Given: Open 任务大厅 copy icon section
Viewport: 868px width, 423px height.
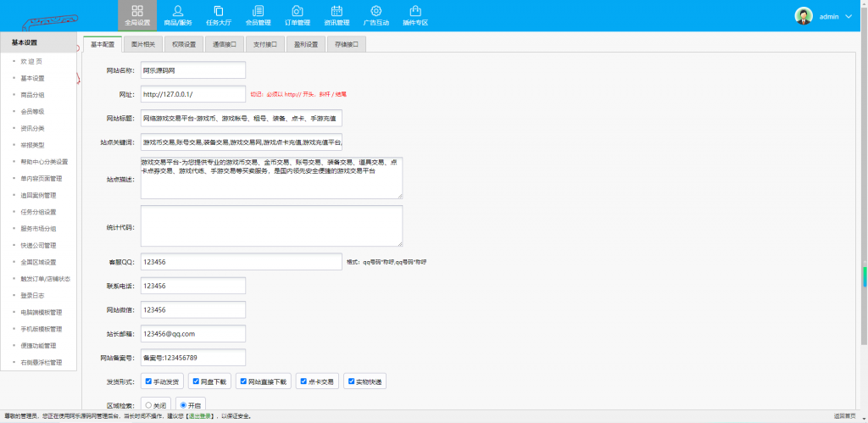Looking at the screenshot, I should [218, 15].
